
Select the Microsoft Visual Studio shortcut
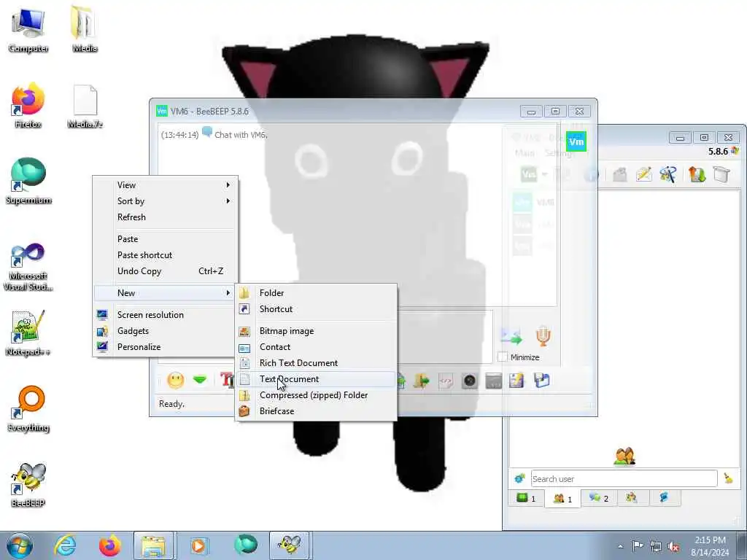click(x=28, y=267)
